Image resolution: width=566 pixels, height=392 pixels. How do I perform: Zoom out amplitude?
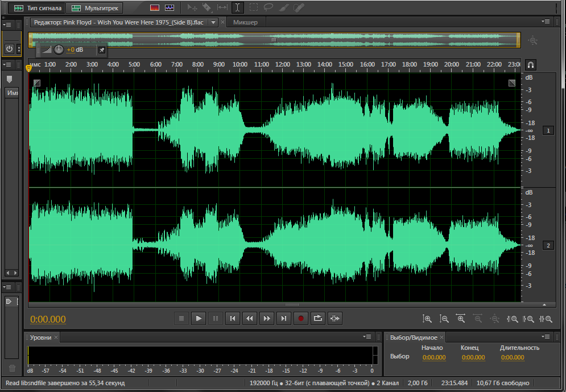[444, 319]
